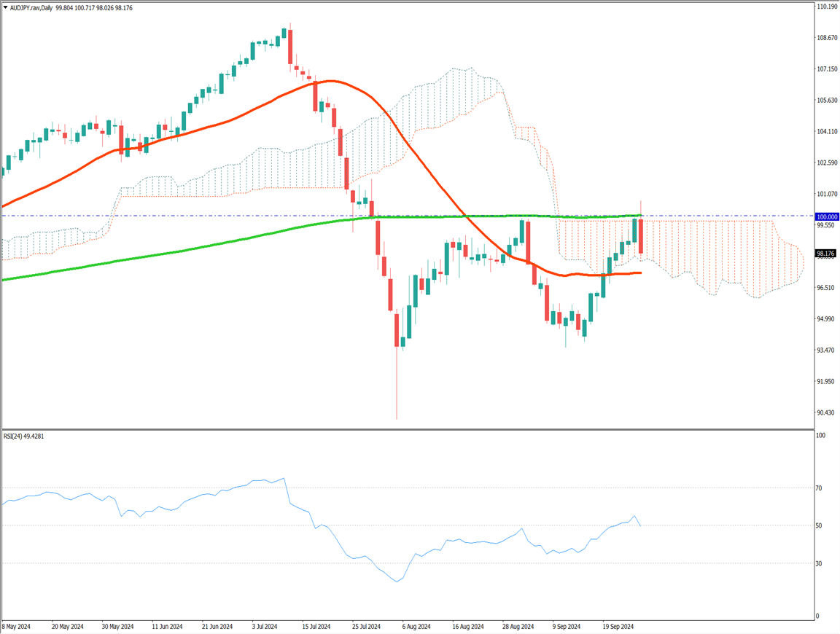The width and height of the screenshot is (840, 634).
Task: Click the RSI 30 level label
Action: (x=820, y=563)
